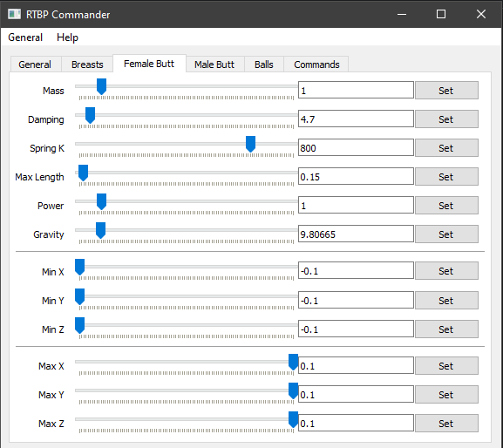The height and width of the screenshot is (448, 503).
Task: Focus the Min X value field
Action: click(356, 270)
